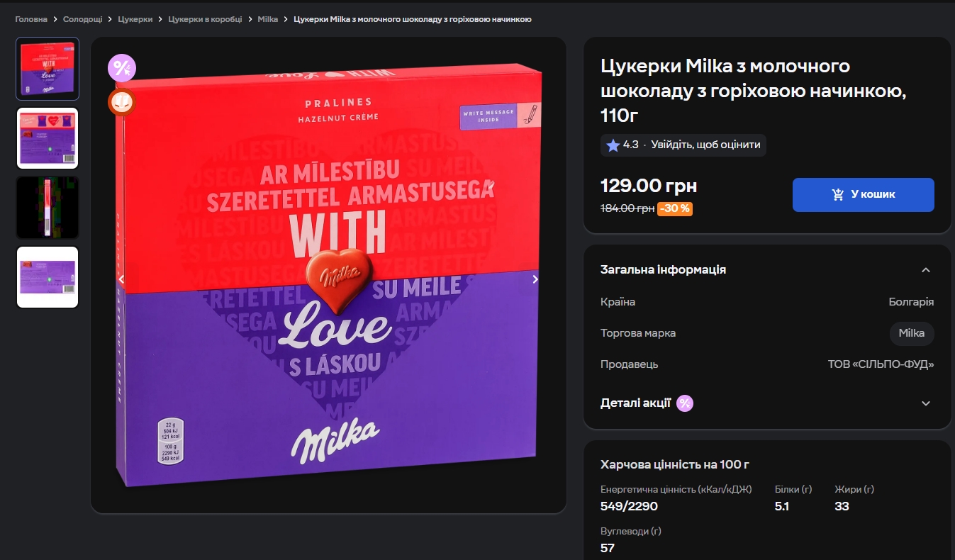Expand the Деталі акції section
The height and width of the screenshot is (560, 955).
[x=925, y=403]
